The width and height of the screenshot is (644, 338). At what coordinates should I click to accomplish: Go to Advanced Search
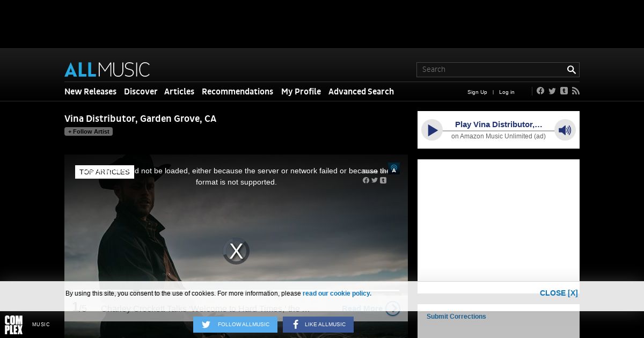(361, 92)
